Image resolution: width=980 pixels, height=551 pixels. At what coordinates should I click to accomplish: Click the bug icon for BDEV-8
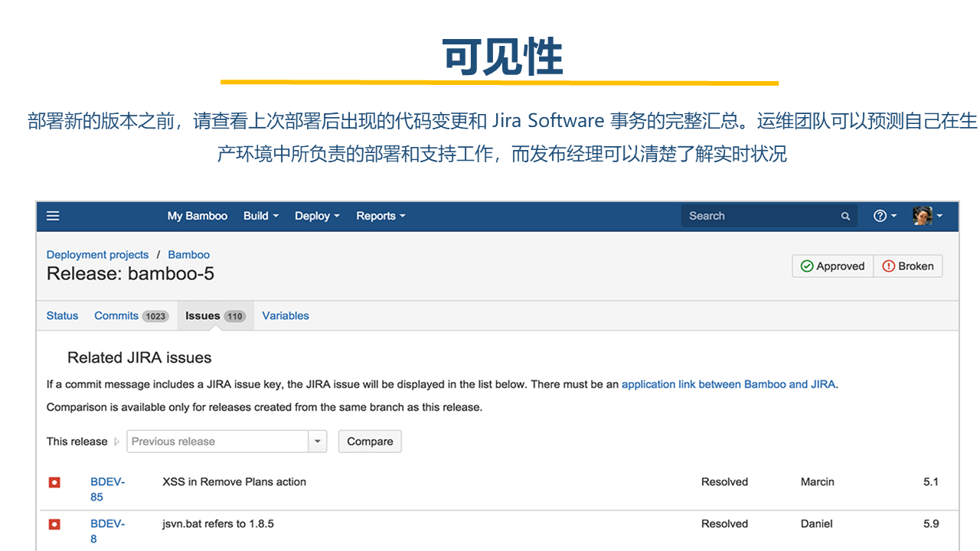pos(54,524)
